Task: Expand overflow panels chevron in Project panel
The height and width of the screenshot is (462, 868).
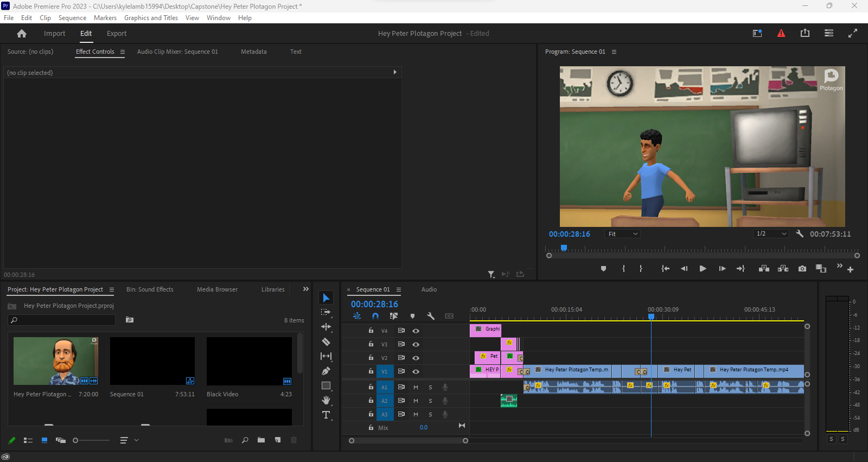Action: [305, 289]
